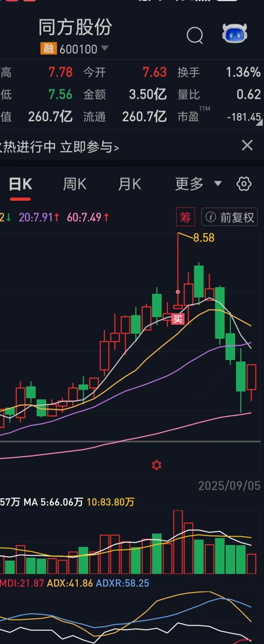Open chart settings gear icon

pos(244,184)
